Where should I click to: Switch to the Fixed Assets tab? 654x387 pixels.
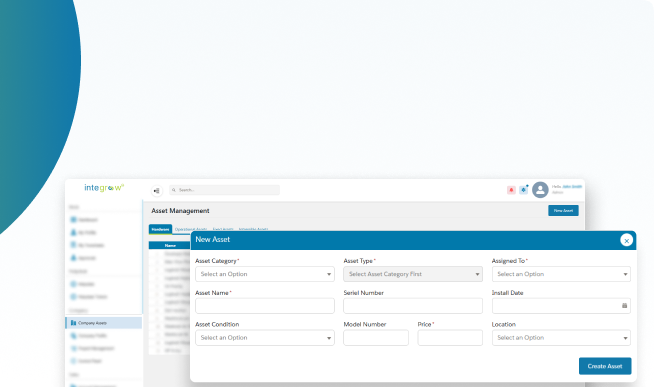pos(223,229)
